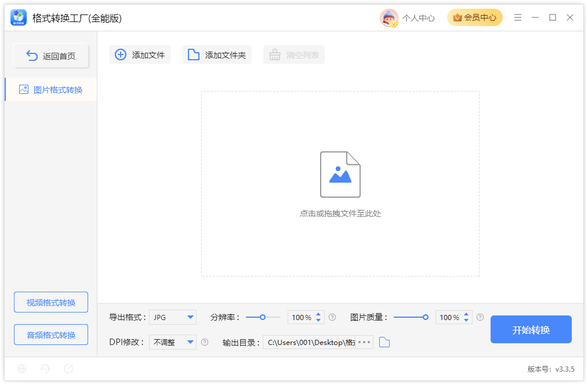Click the share feedback icon at bottom

[68, 369]
